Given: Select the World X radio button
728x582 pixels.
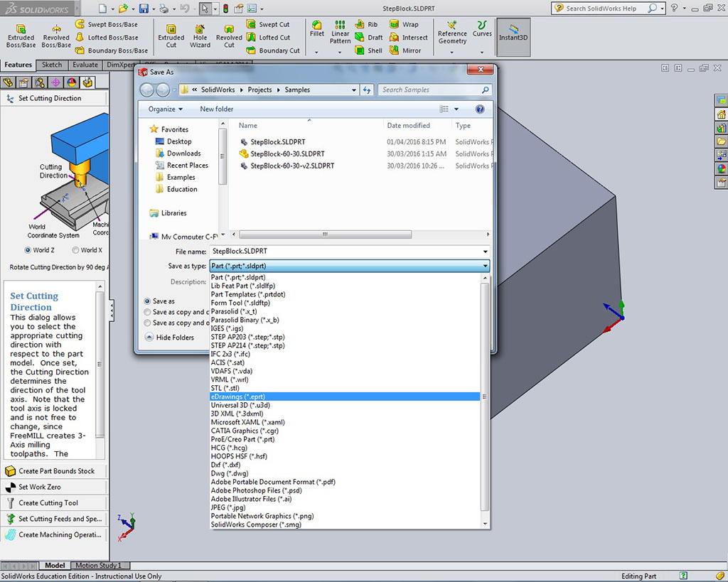Looking at the screenshot, I should pos(75,250).
